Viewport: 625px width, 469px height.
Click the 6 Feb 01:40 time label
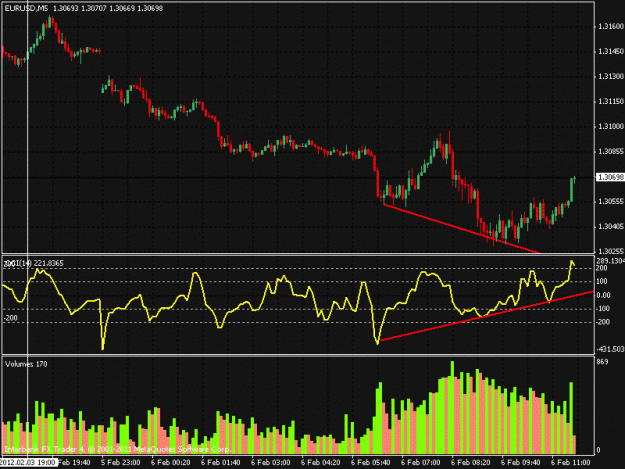coord(220,462)
